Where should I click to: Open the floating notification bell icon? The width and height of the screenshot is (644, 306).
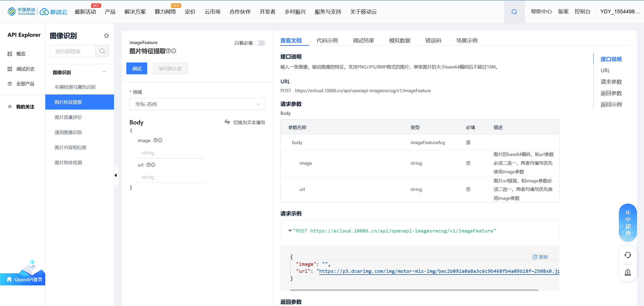click(628, 273)
